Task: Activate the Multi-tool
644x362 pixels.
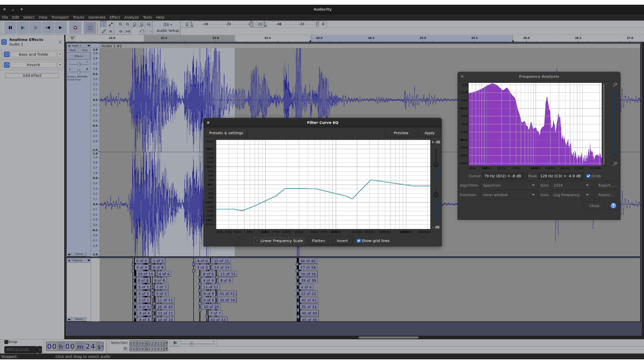Action: pyautogui.click(x=111, y=31)
